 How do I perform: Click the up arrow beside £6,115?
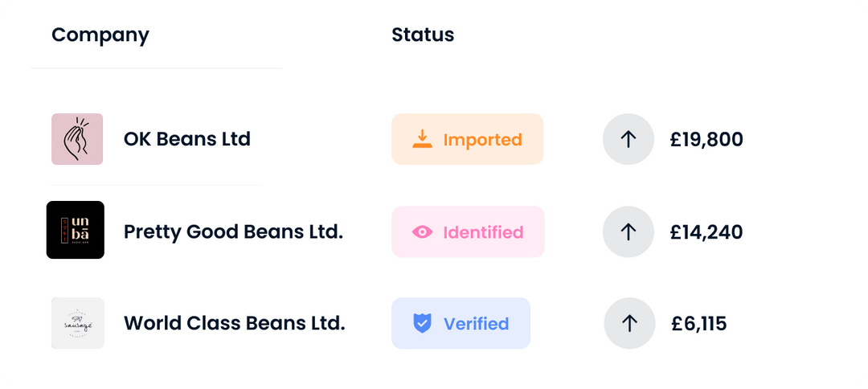[x=629, y=323]
